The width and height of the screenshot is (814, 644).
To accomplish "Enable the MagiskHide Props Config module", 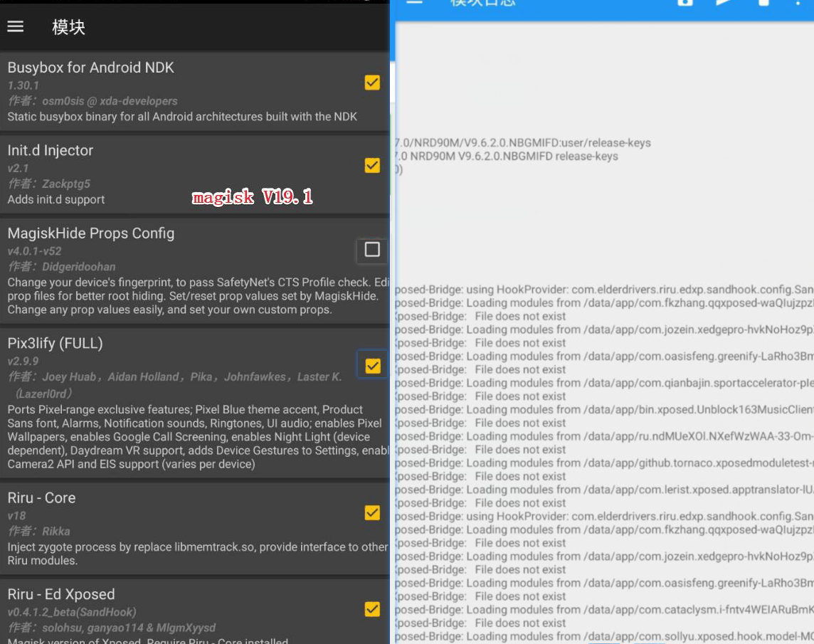I will coord(371,250).
